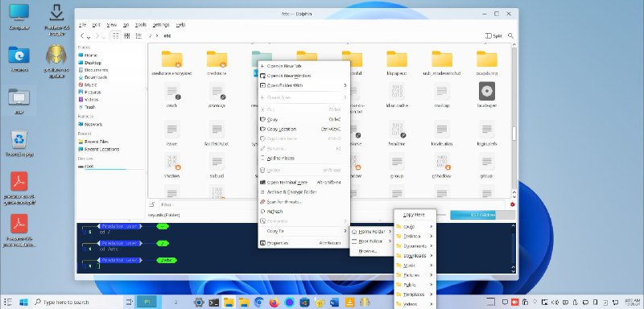Switch to Details view mode
Screen dimensions: 644x309
point(138,35)
